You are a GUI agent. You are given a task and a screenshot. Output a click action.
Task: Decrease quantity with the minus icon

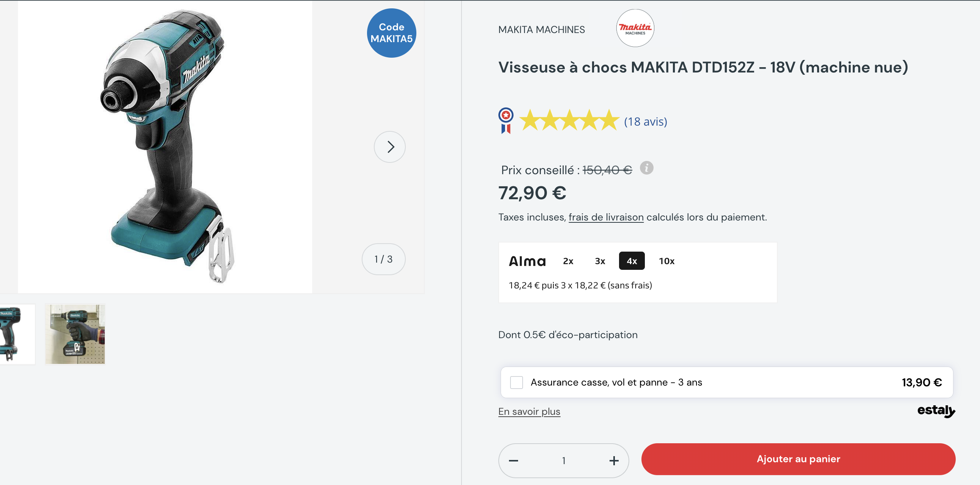513,461
